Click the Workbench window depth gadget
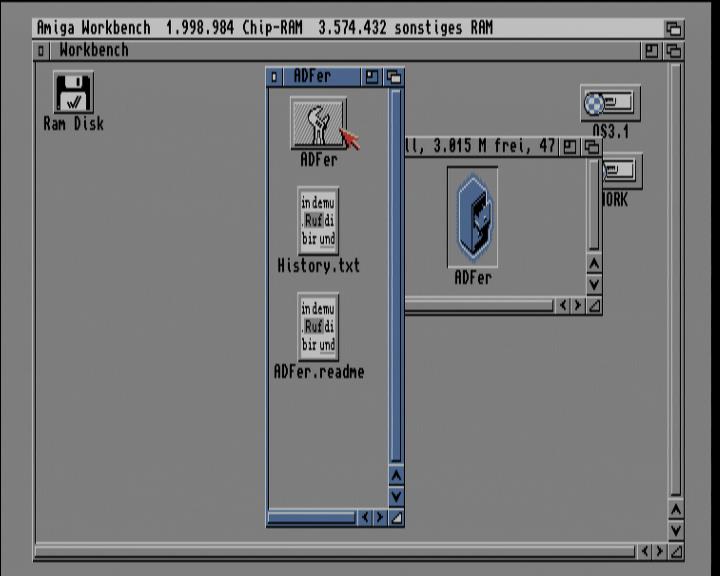Viewport: 720px width, 576px height. pos(673,51)
